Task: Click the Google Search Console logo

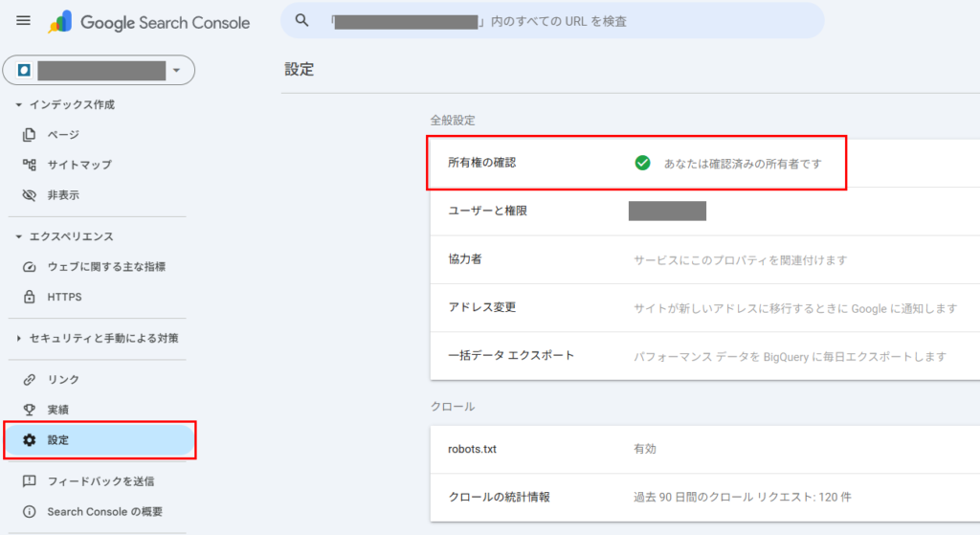Action: [148, 22]
